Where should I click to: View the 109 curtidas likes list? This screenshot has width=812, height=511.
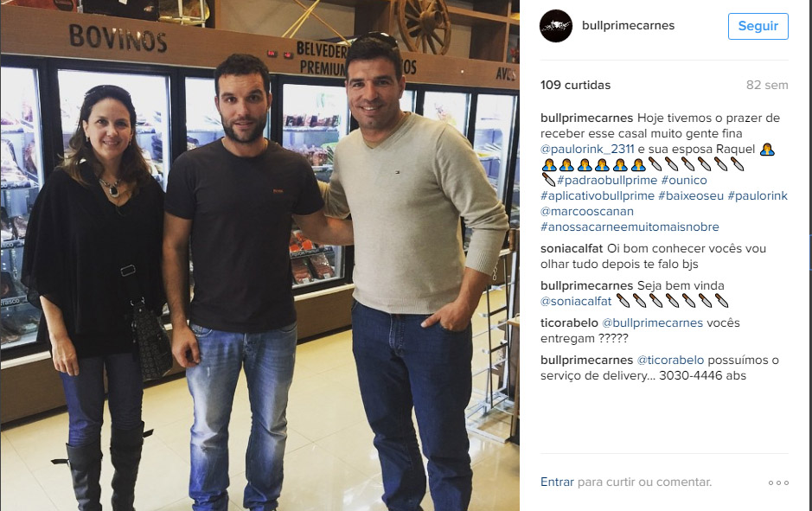tap(575, 85)
